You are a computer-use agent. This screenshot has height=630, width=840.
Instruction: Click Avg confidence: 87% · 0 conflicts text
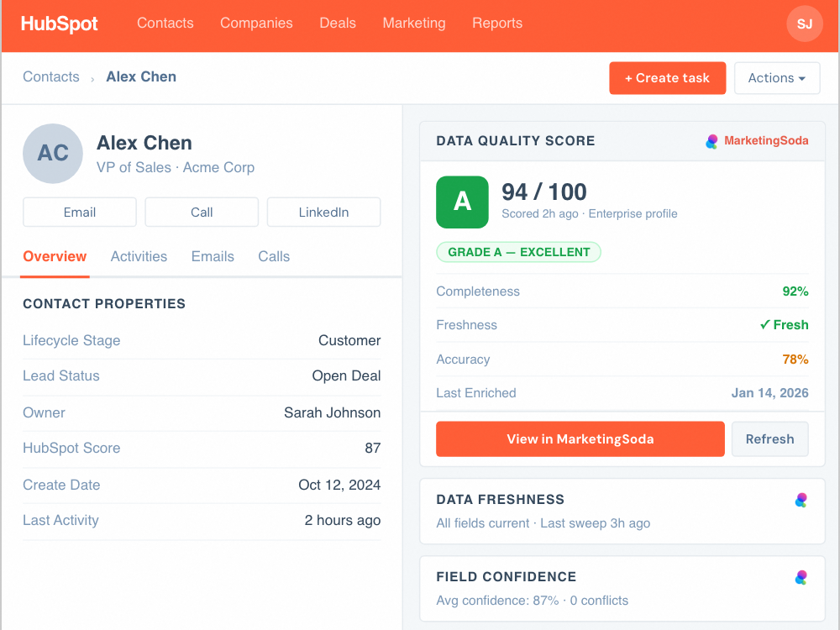pos(532,601)
